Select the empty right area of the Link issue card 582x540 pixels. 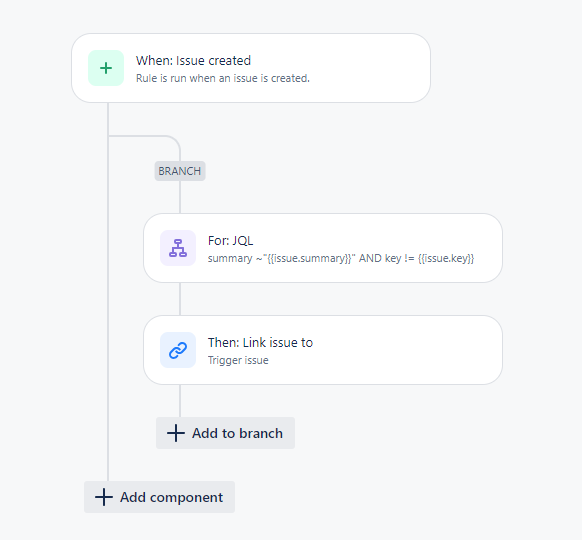[x=408, y=350]
